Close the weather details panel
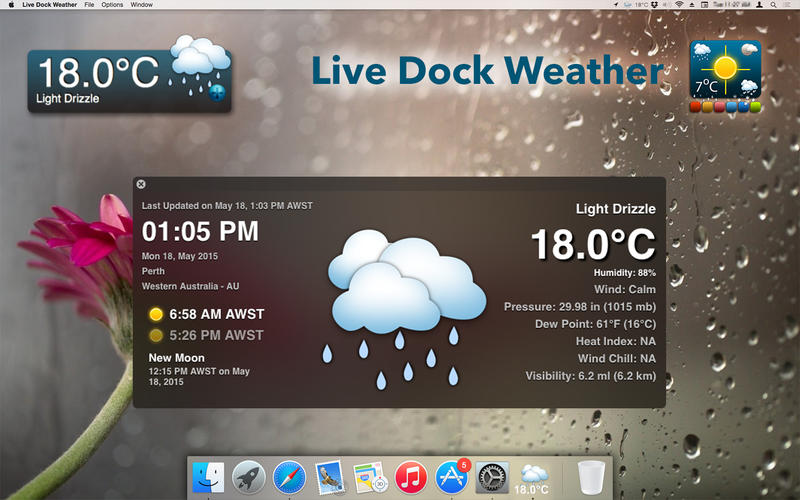800x500 pixels. pos(141,184)
